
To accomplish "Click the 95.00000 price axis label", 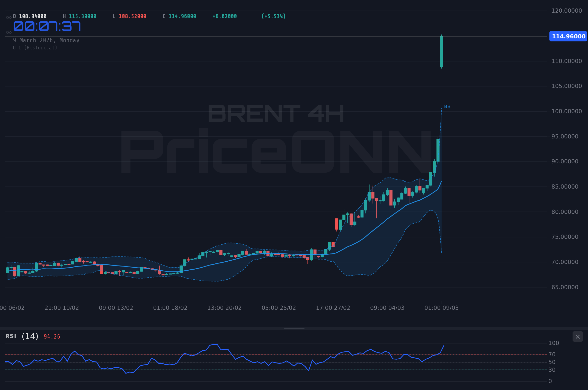I will pos(565,137).
